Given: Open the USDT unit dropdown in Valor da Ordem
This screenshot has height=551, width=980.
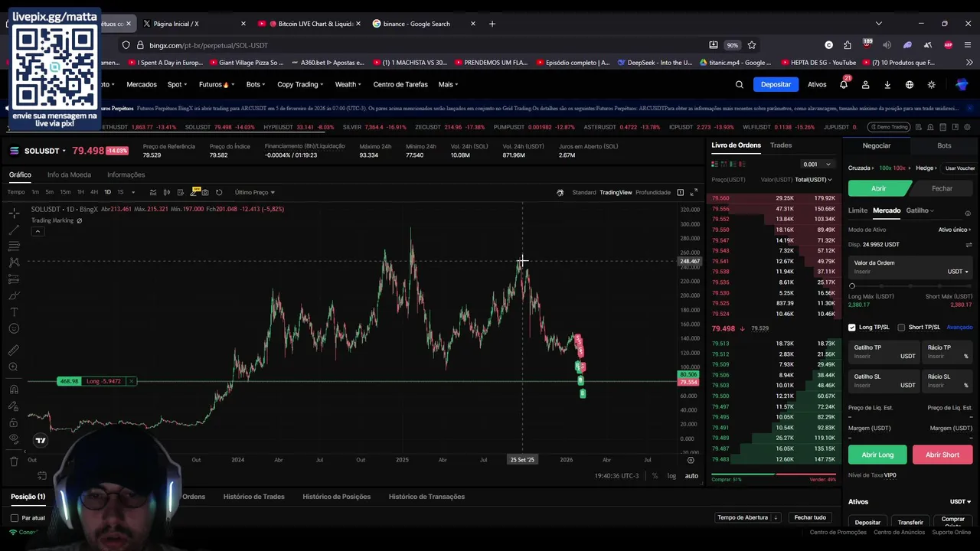Looking at the screenshot, I should point(958,272).
